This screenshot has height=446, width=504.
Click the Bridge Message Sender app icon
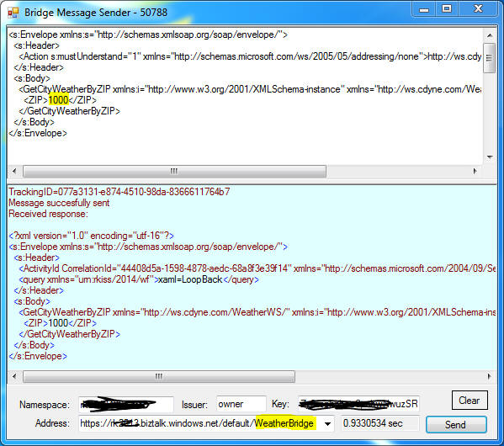coord(13,13)
